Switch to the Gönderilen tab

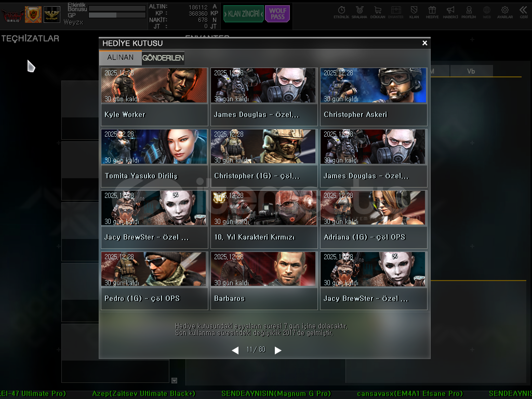coord(163,58)
